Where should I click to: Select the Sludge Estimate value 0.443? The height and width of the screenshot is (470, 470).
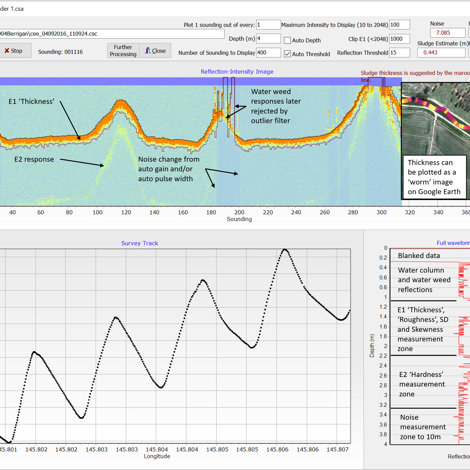coord(441,53)
